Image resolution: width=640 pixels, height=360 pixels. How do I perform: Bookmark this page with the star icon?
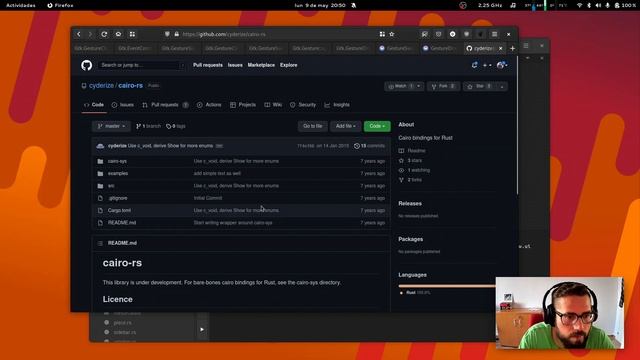click(392, 34)
